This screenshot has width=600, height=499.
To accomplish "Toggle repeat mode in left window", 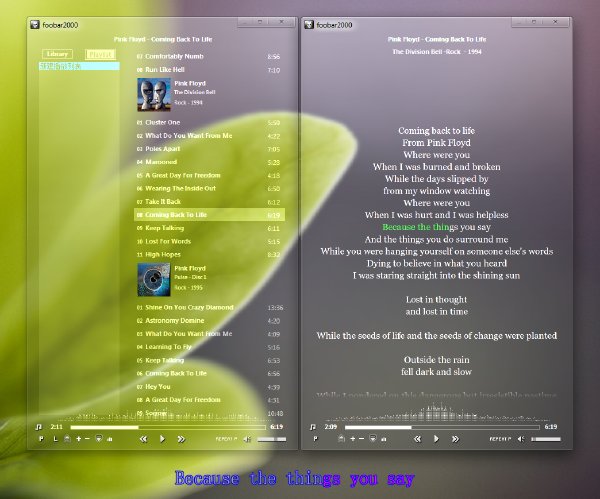I will (x=226, y=439).
